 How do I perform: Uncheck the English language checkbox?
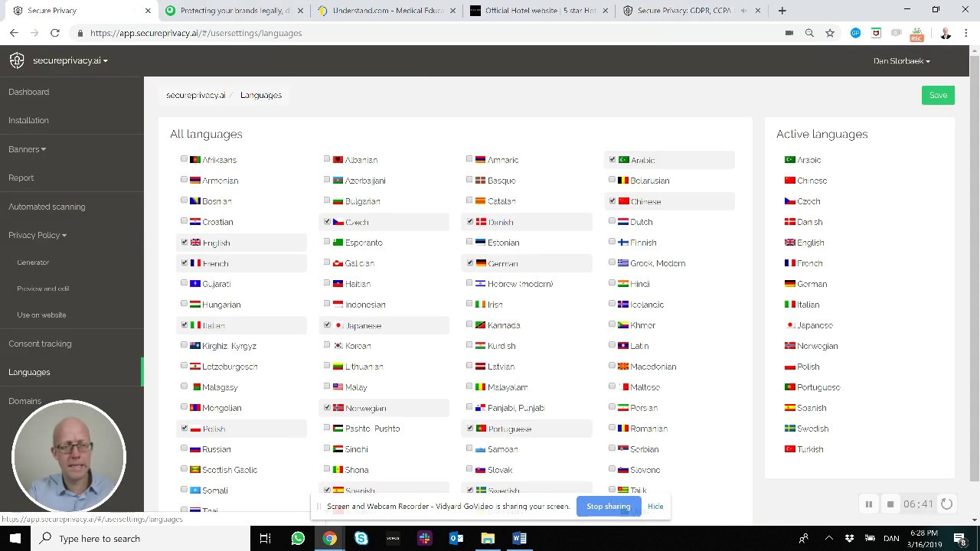coord(184,242)
